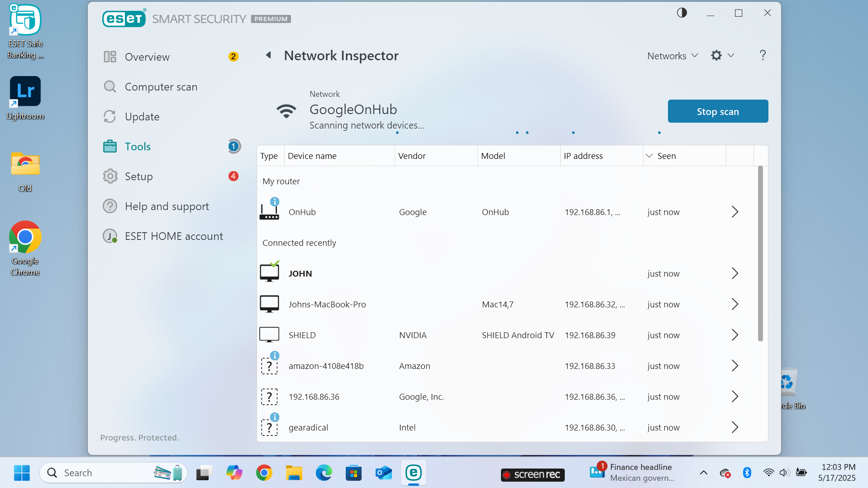Toggle the contrast theme icon
This screenshot has width=868, height=488.
682,13
